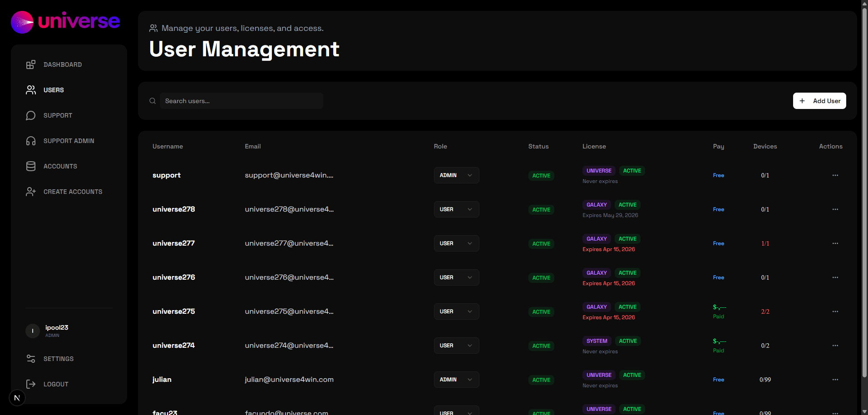Click the License column header
This screenshot has height=415, width=868.
click(x=594, y=146)
